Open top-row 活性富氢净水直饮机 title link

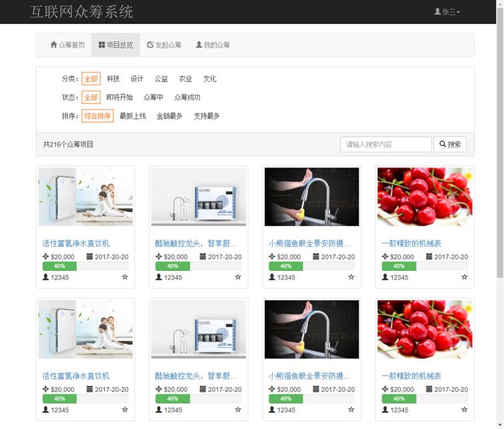click(76, 243)
